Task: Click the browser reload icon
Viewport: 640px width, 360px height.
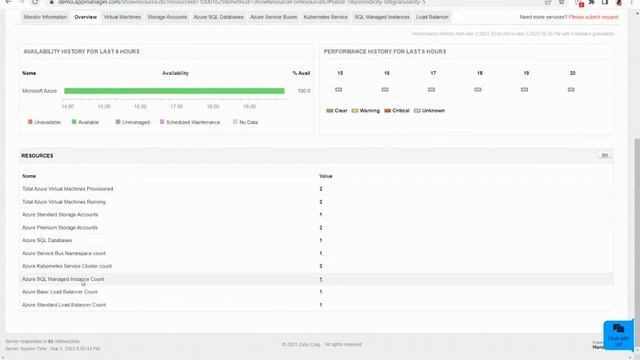Action: pos(35,2)
